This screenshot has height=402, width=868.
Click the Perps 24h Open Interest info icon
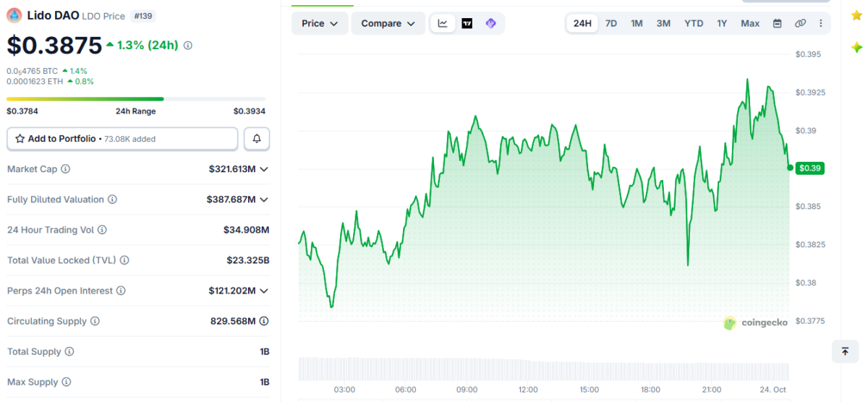click(x=121, y=291)
